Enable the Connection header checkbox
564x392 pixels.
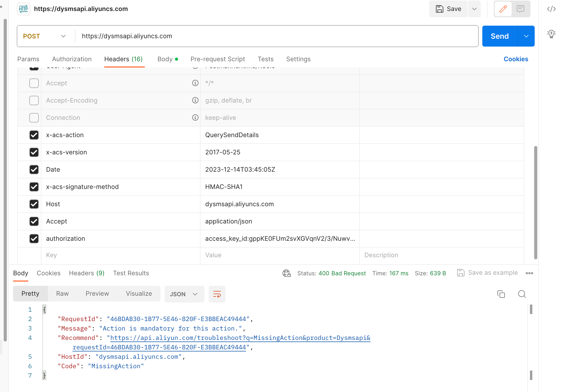point(34,118)
